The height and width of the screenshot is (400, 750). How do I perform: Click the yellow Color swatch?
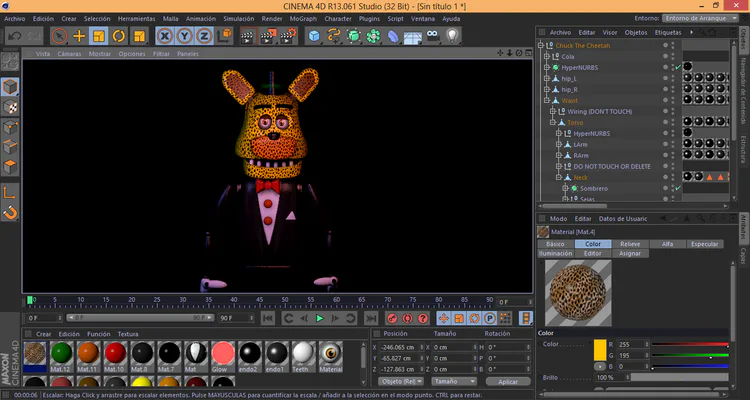[600, 350]
